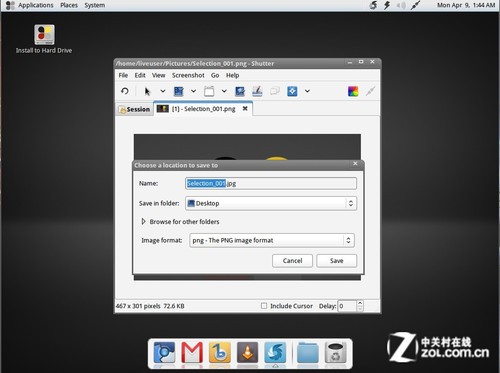Click the capture tooltip icon
This screenshot has height=373, width=500.
(x=257, y=91)
